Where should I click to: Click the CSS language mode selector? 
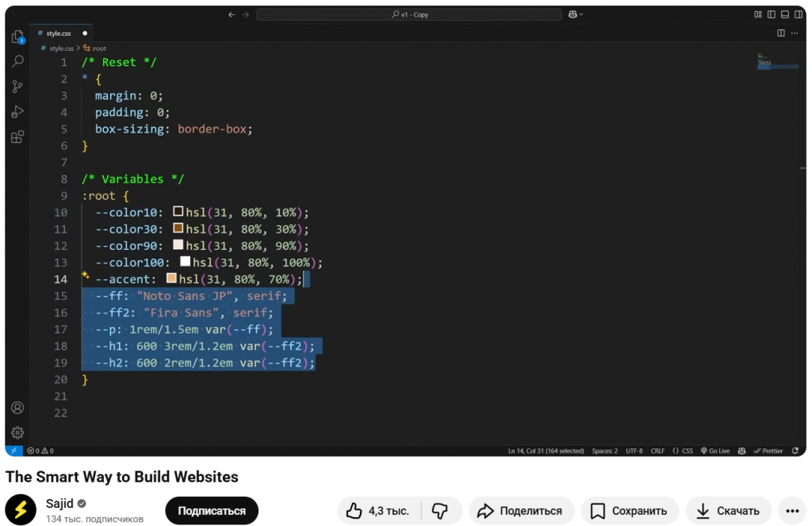tap(683, 451)
